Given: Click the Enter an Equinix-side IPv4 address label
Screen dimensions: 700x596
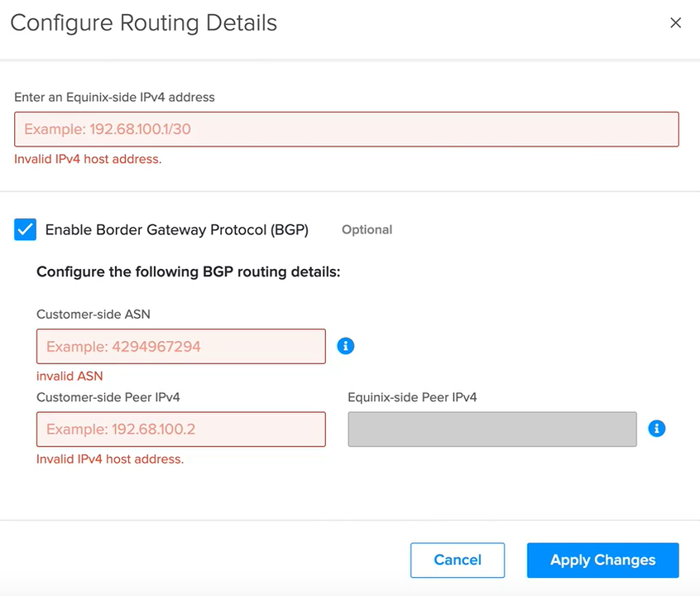Looking at the screenshot, I should click(114, 98).
